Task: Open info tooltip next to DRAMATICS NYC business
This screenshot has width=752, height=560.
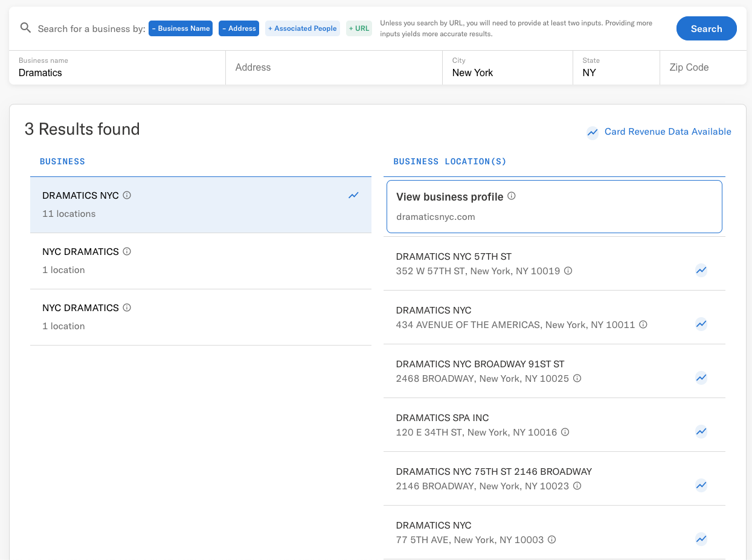Action: point(126,195)
